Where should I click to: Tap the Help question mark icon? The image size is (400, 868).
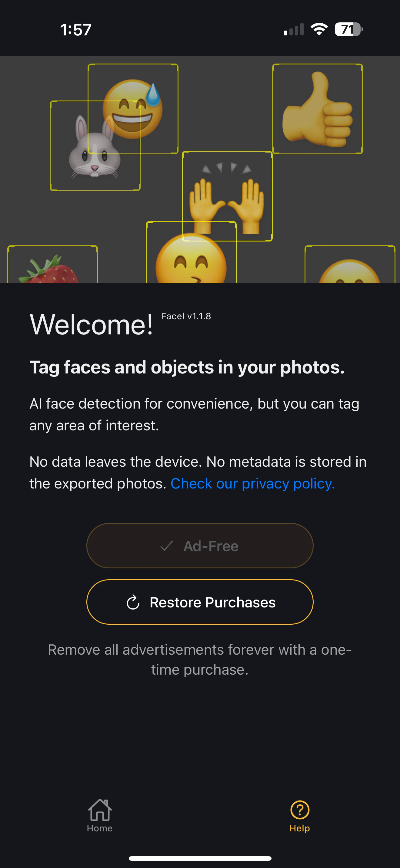pyautogui.click(x=299, y=810)
